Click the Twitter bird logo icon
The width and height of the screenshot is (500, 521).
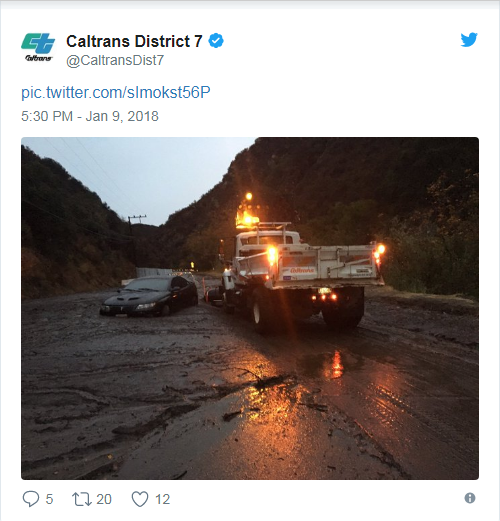click(x=469, y=40)
